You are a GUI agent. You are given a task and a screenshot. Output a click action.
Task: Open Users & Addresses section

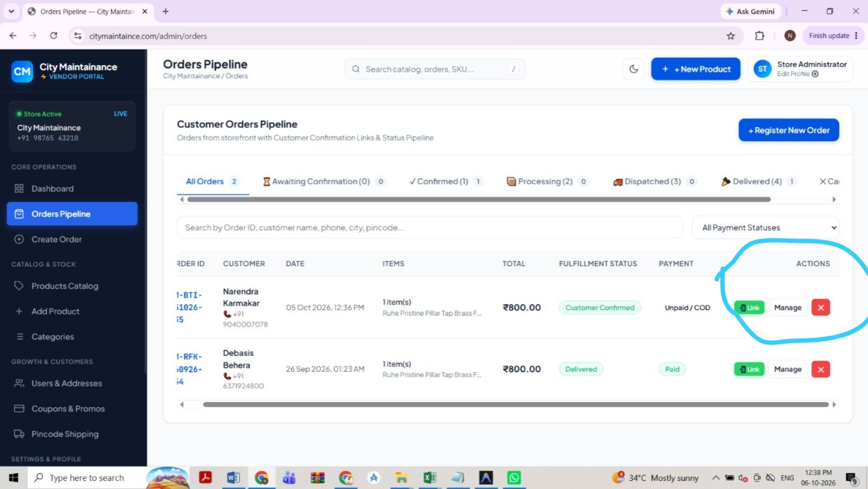tap(72, 383)
